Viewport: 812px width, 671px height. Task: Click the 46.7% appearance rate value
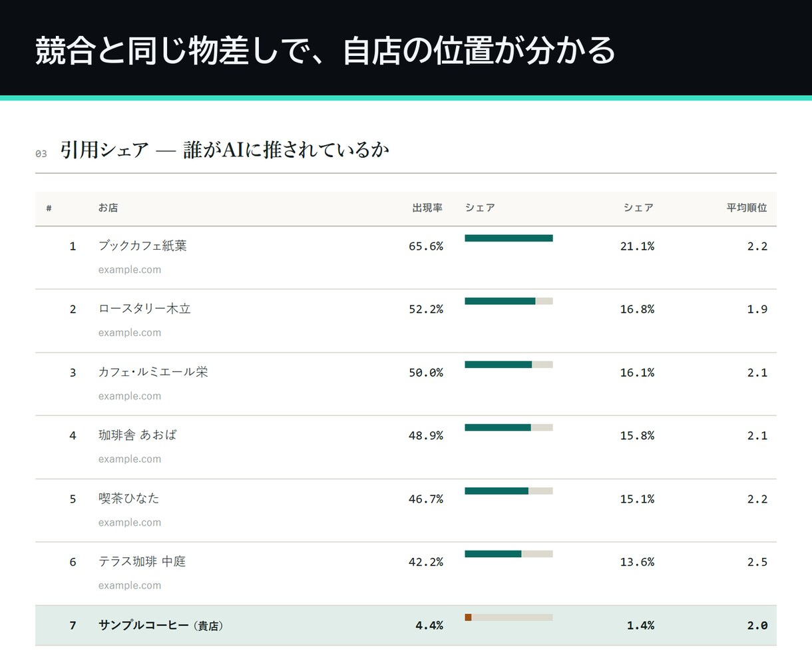426,499
